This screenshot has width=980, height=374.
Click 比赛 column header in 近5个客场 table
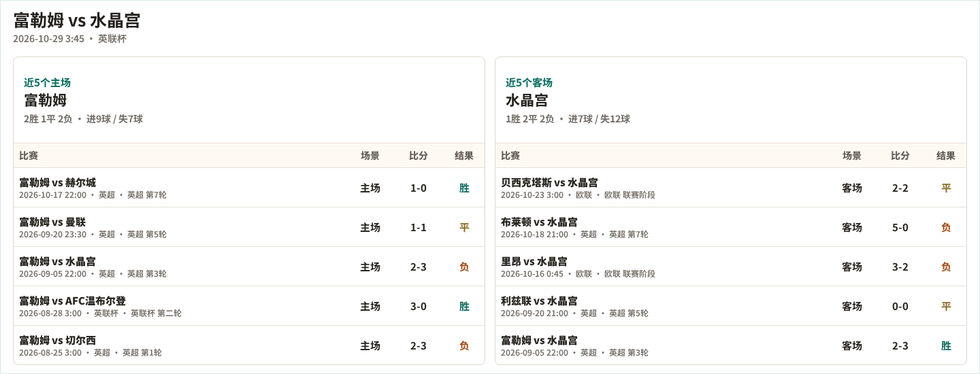pos(510,156)
